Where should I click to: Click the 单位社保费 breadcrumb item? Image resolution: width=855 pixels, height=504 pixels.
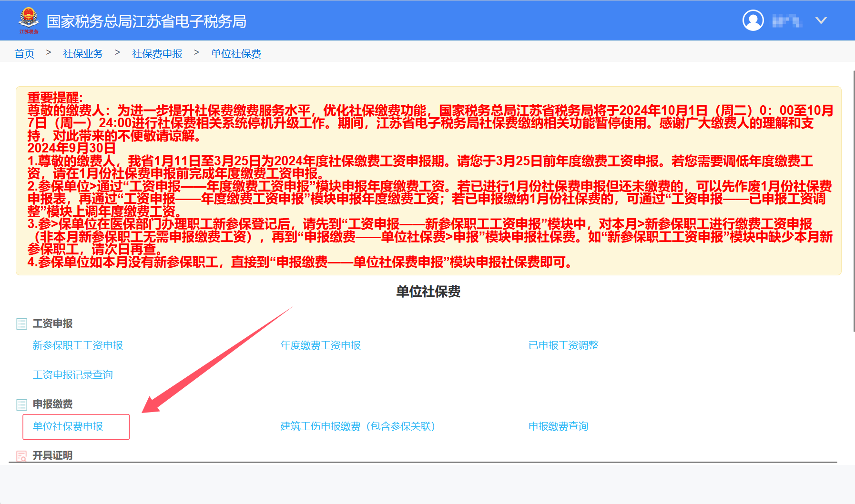(235, 54)
